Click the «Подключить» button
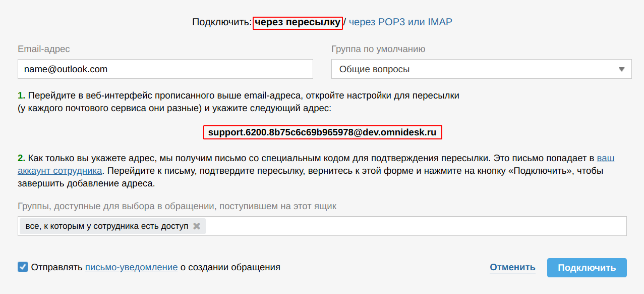Viewport: 644px width, 294px height. pyautogui.click(x=587, y=268)
